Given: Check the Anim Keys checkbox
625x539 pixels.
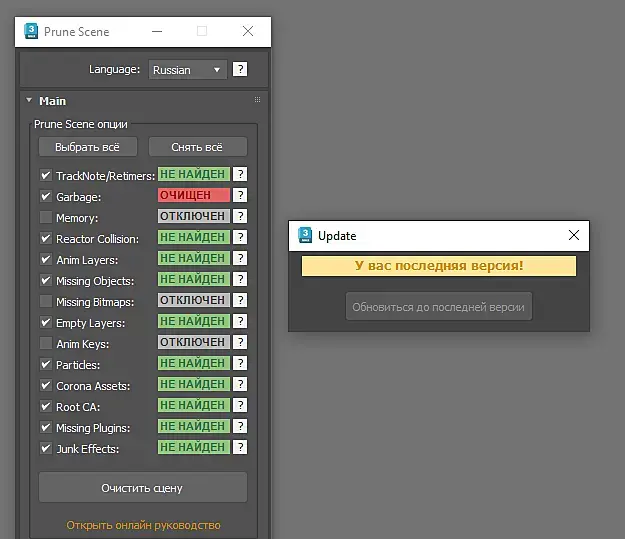Looking at the screenshot, I should pyautogui.click(x=46, y=343).
